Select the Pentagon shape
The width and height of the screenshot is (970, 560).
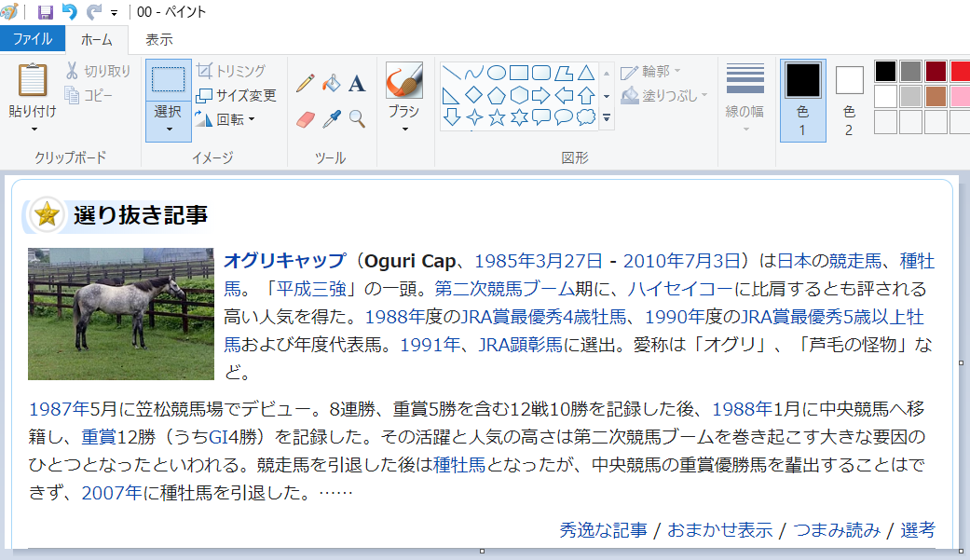(x=496, y=95)
